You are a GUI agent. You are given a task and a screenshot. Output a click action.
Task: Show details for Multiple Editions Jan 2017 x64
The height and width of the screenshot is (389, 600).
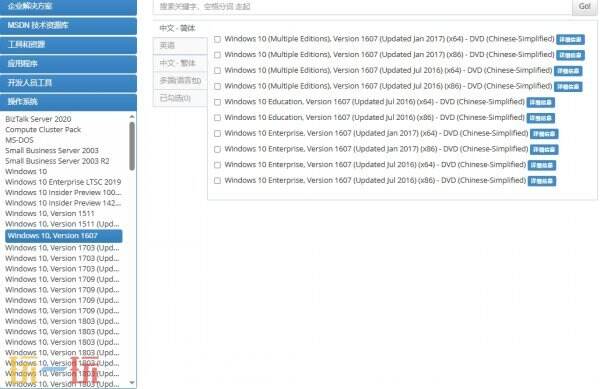click(570, 40)
